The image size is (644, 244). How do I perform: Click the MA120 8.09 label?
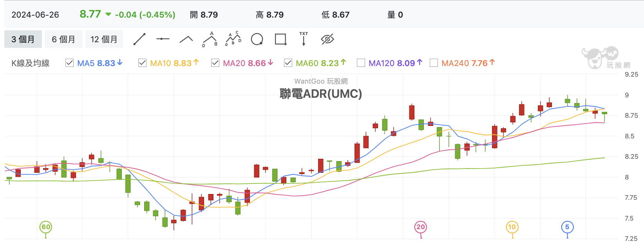coord(396,63)
